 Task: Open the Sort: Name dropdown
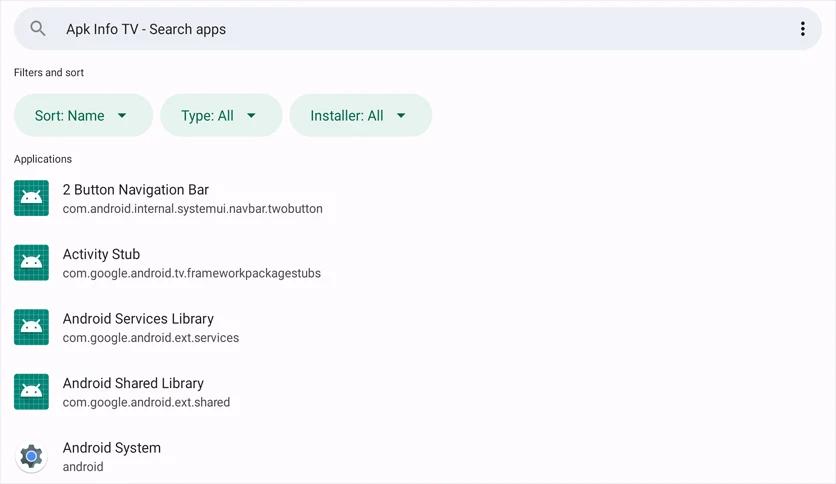pos(83,116)
